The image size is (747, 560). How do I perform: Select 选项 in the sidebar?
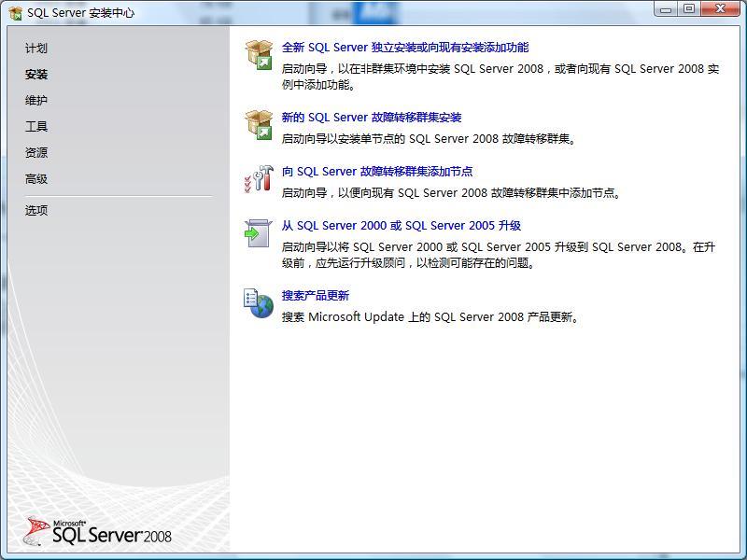(35, 210)
